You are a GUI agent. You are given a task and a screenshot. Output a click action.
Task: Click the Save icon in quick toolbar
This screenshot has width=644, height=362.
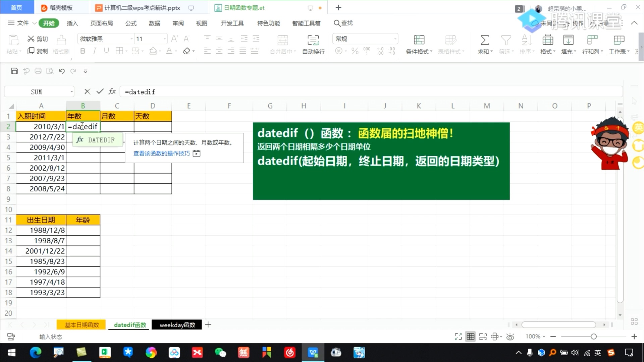click(14, 71)
